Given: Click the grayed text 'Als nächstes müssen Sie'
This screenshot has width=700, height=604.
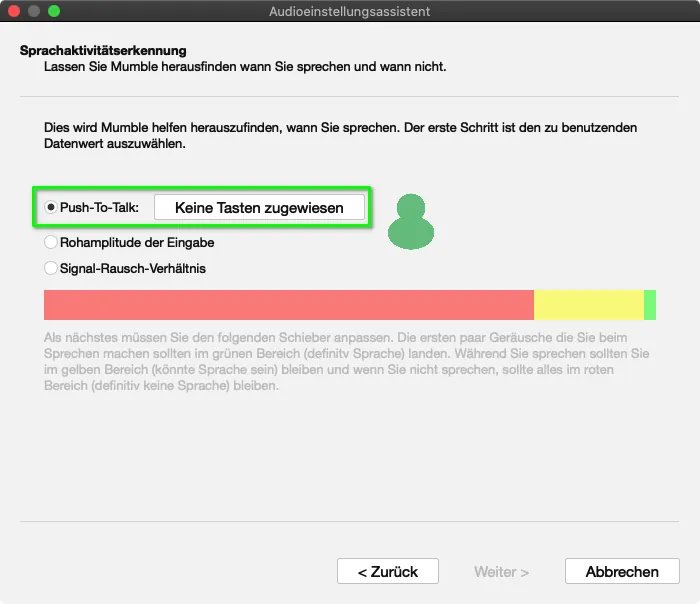Looking at the screenshot, I should tap(346, 362).
